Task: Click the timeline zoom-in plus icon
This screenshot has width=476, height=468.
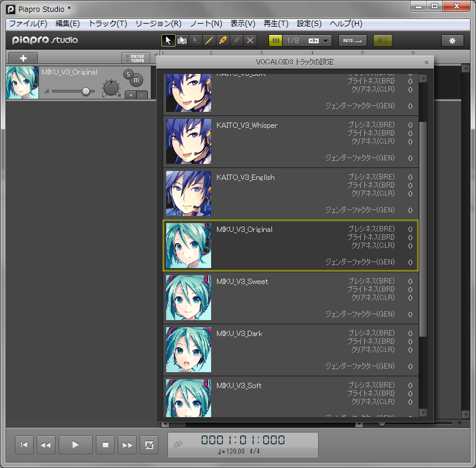Action: click(459, 423)
